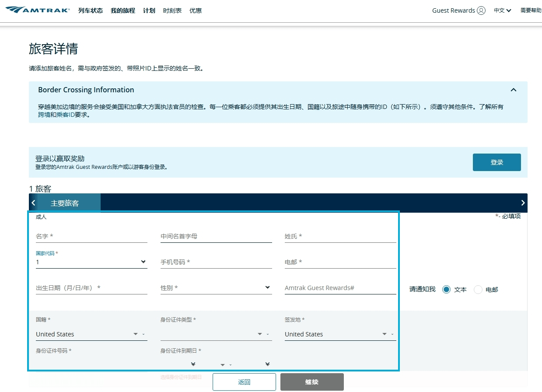The width and height of the screenshot is (542, 392).
Task: Open the 性别 dropdown
Action: click(x=216, y=288)
